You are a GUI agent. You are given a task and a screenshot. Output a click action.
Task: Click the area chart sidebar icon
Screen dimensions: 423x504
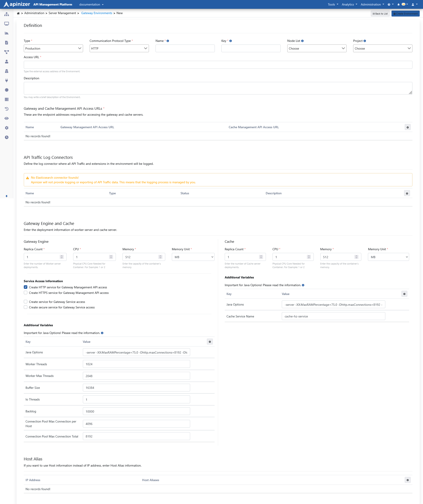[x=6, y=33]
